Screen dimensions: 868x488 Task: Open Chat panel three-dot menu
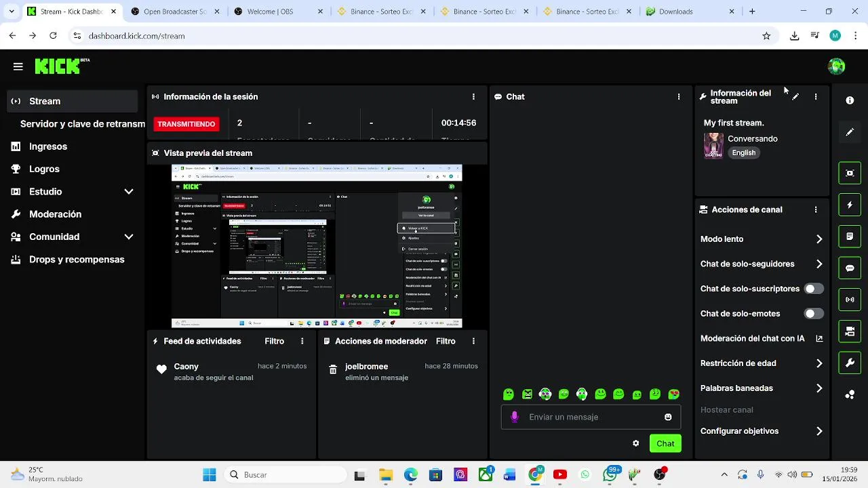point(678,97)
